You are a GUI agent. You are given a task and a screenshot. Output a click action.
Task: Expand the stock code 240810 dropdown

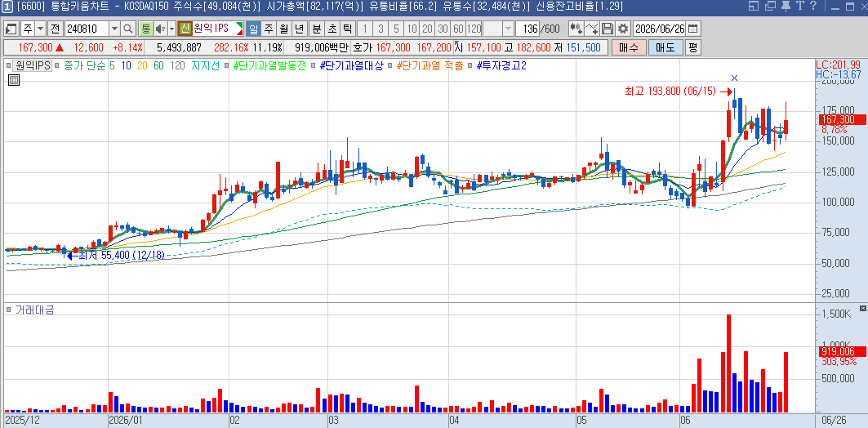pyautogui.click(x=114, y=29)
